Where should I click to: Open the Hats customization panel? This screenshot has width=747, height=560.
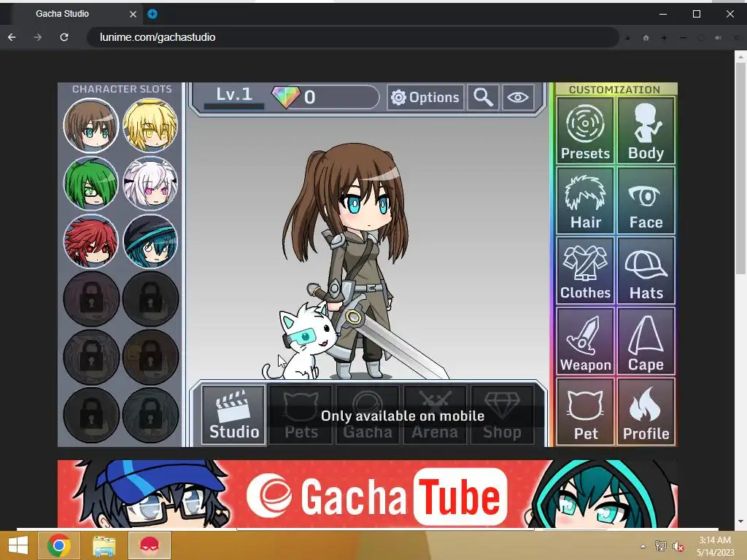click(646, 271)
